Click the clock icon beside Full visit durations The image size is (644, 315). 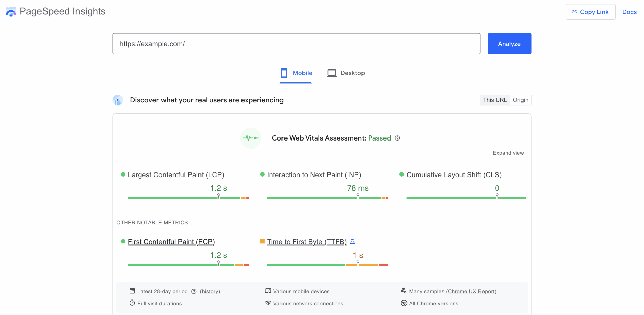tap(132, 303)
